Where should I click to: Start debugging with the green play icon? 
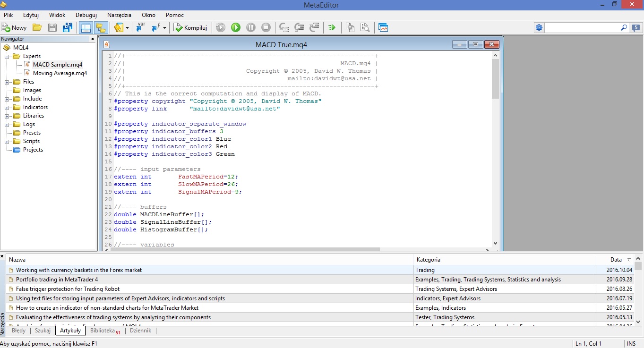click(x=236, y=27)
